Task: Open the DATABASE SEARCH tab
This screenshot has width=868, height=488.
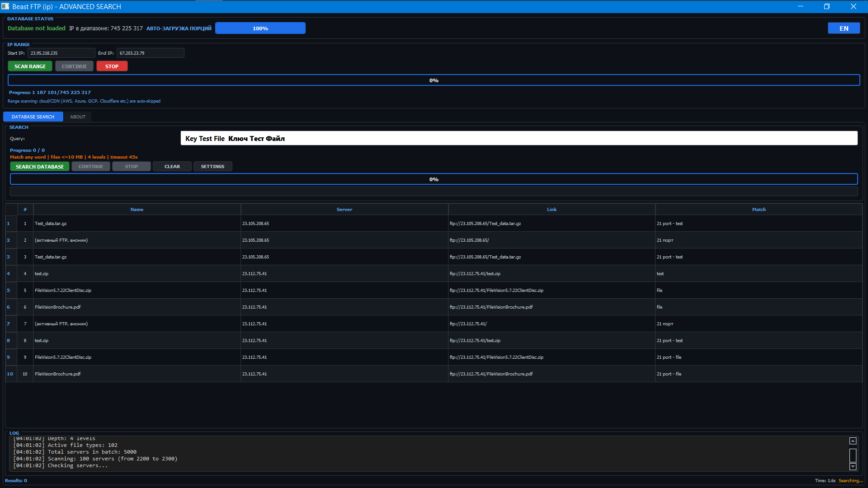Action: tap(33, 117)
